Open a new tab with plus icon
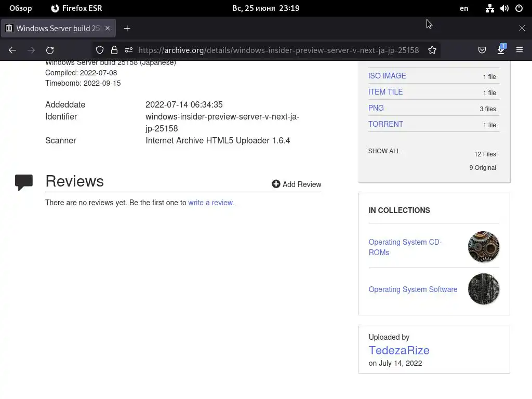The height and width of the screenshot is (399, 532). pyautogui.click(x=127, y=29)
